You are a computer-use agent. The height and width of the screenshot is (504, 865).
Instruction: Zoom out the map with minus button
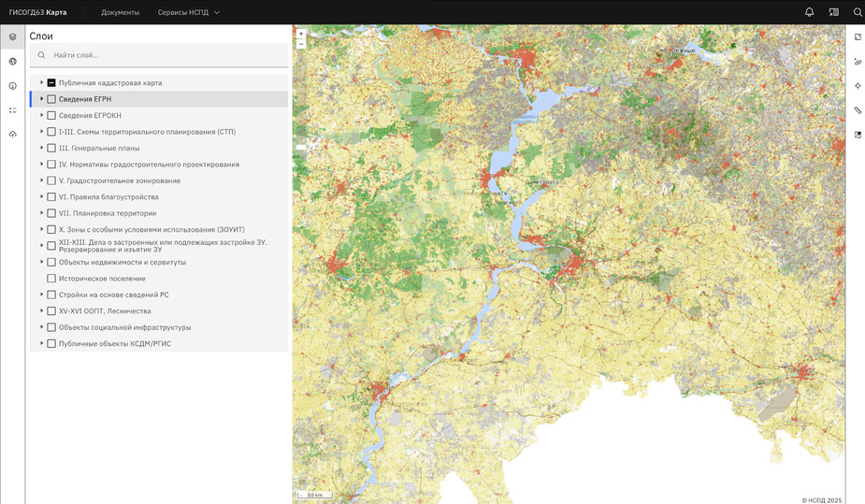301,44
